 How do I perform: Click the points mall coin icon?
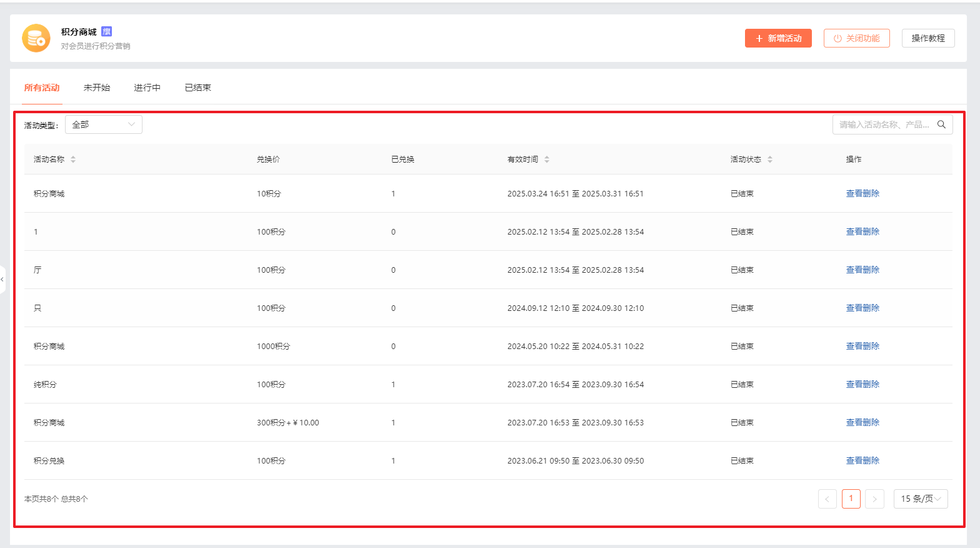(x=36, y=38)
